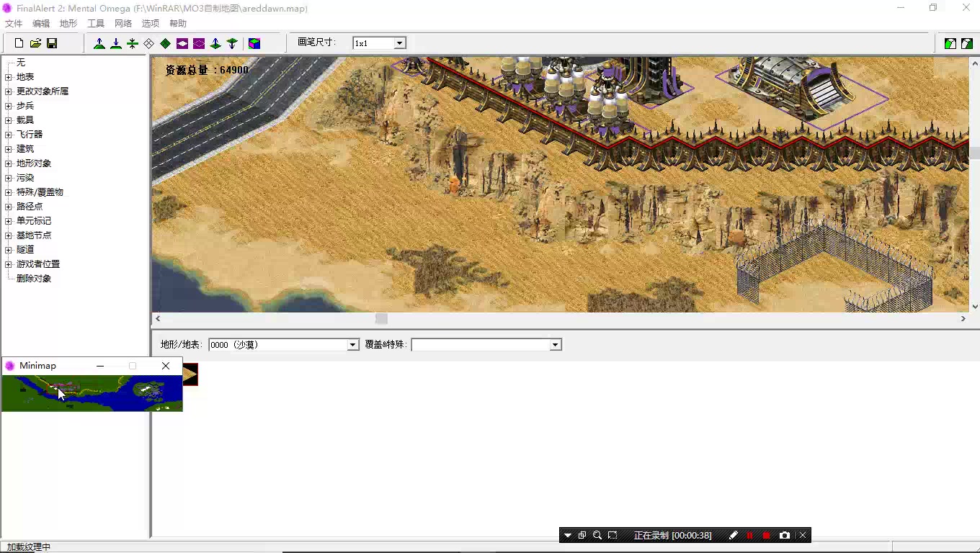Click the map horizontal scrollbar right arrow
Image resolution: width=980 pixels, height=553 pixels.
tap(963, 318)
